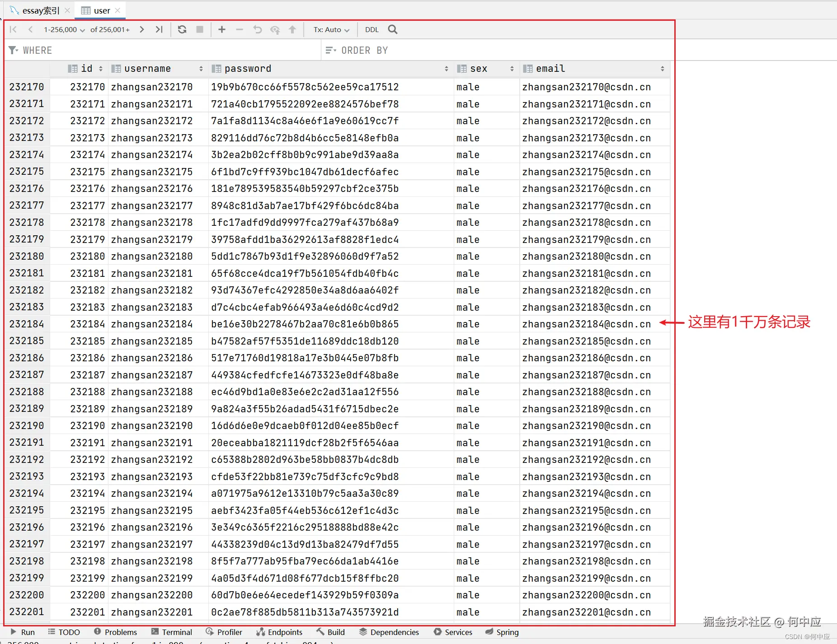Viewport: 837px width, 644px height.
Task: Click the id column table icon
Action: (72, 69)
